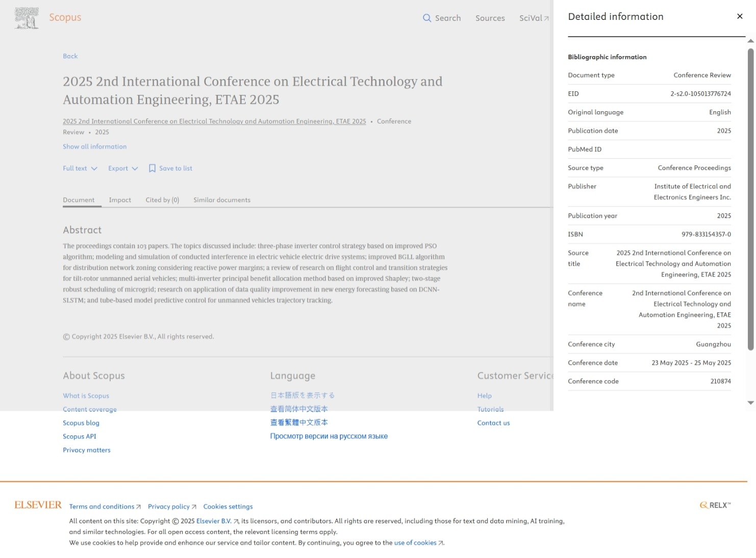Open the Tutorials link
756x558 pixels.
click(491, 409)
